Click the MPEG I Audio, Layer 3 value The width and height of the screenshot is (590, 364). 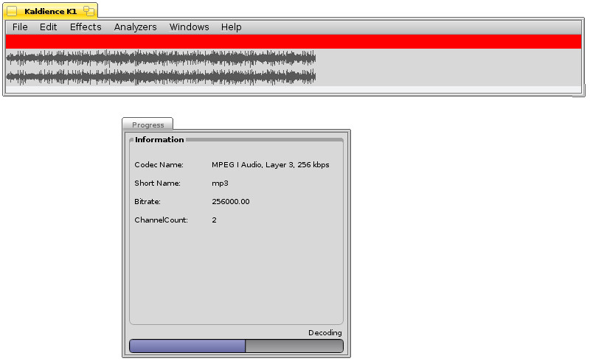pos(270,165)
